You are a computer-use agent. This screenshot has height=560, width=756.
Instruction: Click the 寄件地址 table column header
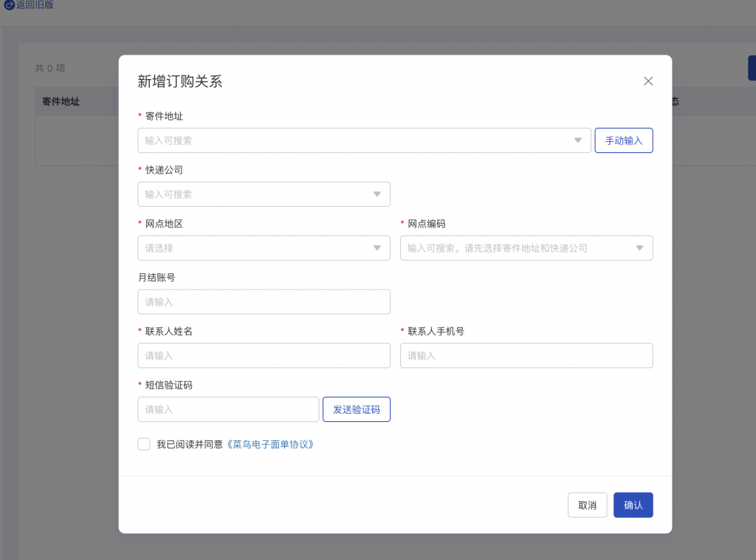(x=61, y=102)
